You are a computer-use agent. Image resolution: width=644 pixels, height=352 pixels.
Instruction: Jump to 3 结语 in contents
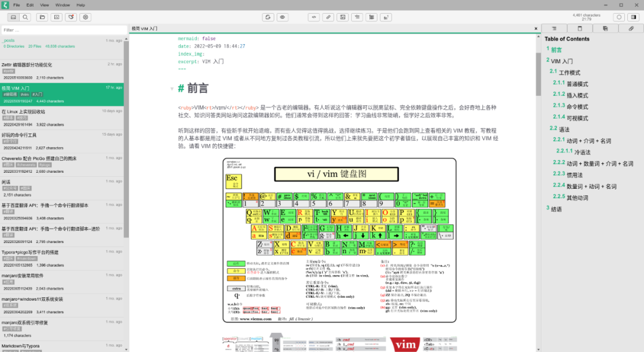click(556, 209)
